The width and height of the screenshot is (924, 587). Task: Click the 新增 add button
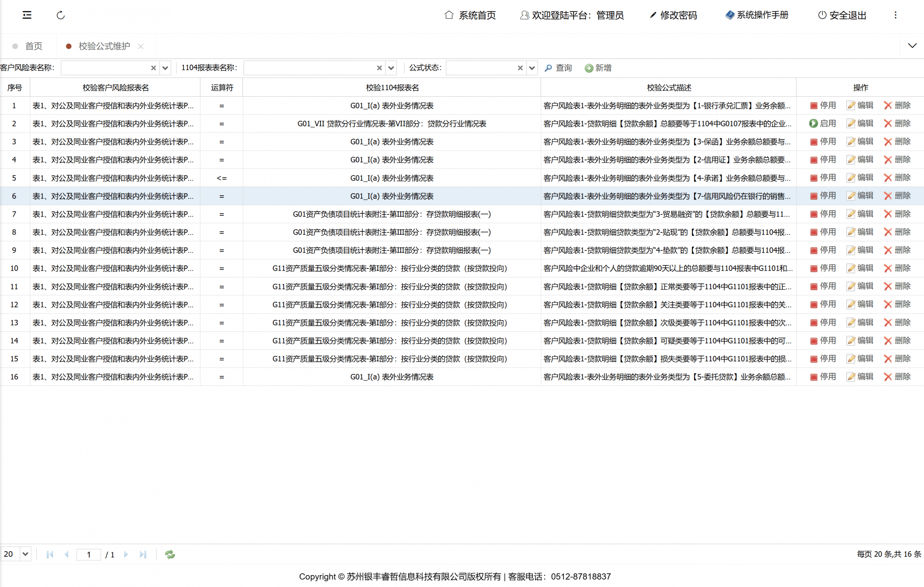[x=598, y=68]
